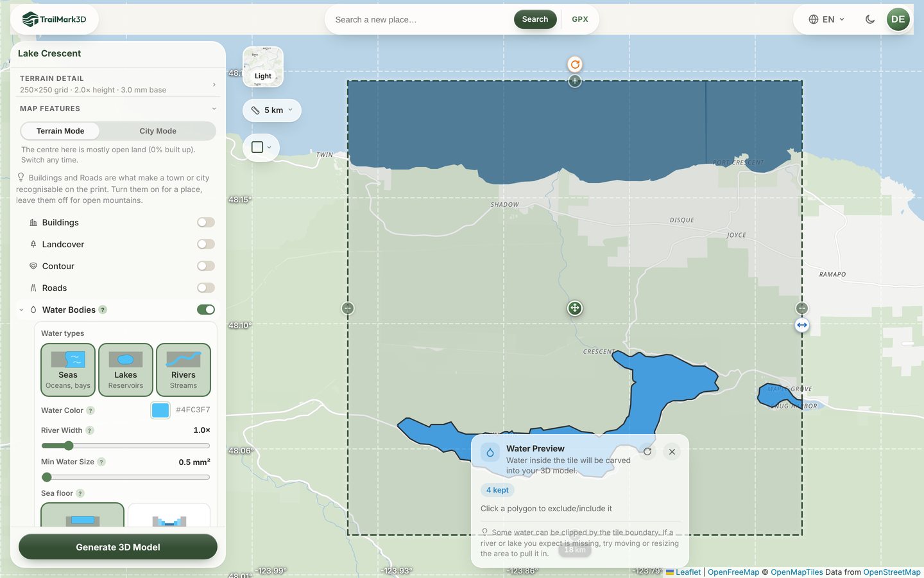Open the OpenStreetMap attribution link

pos(892,572)
